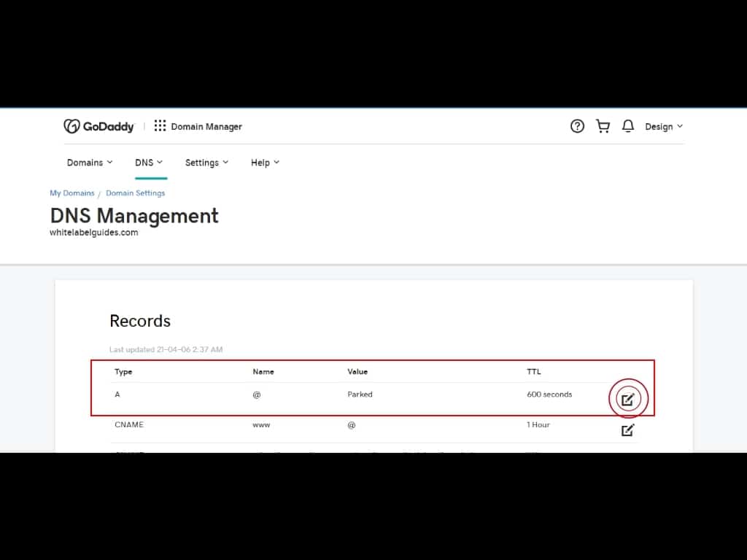Screen dimensions: 747x560
Task: Expand the Design account dropdown
Action: coord(663,126)
